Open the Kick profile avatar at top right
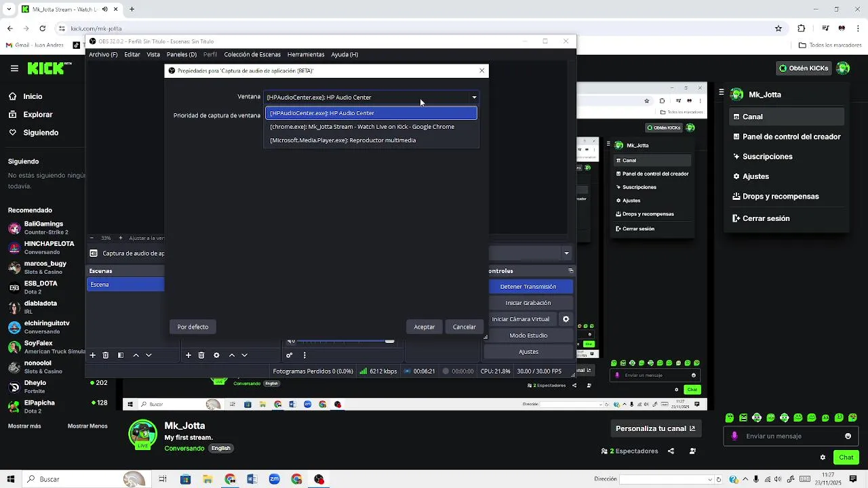The image size is (868, 488). pyautogui.click(x=843, y=68)
